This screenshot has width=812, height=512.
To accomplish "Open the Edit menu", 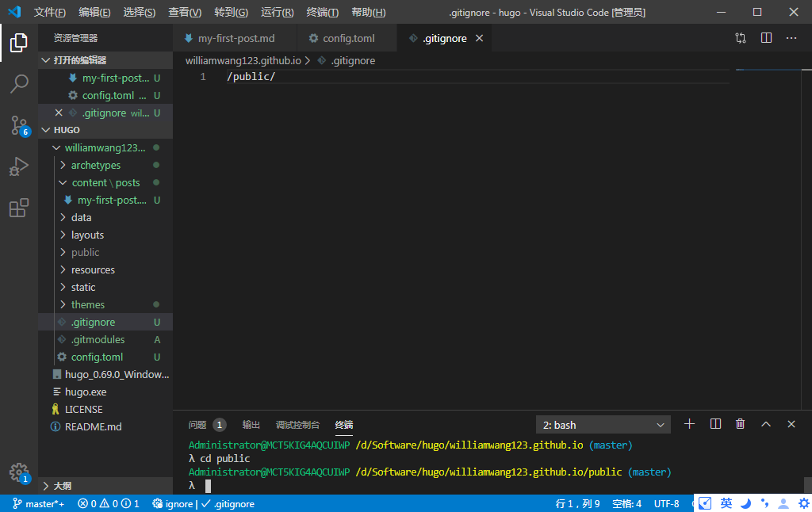I will (x=94, y=12).
